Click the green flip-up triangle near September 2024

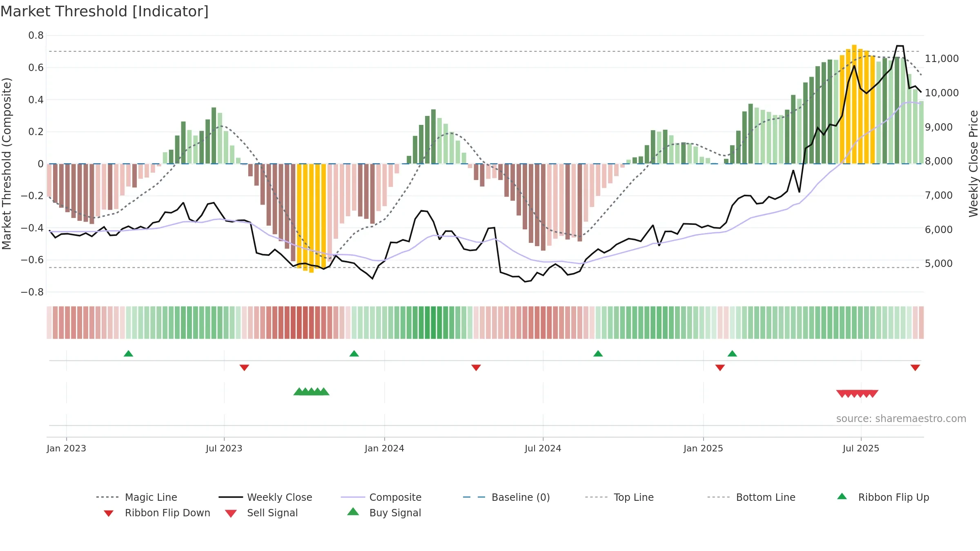coord(598,353)
